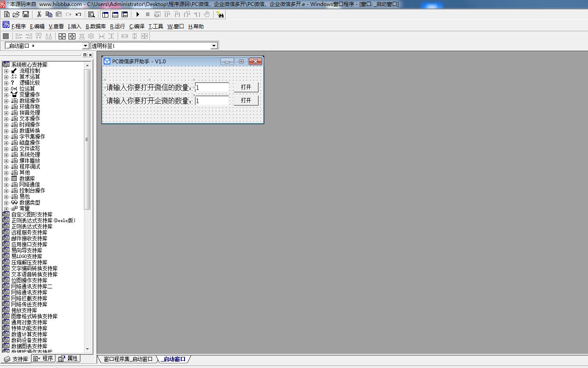Save the program with the floppy icon
The image size is (588, 368).
[26, 15]
